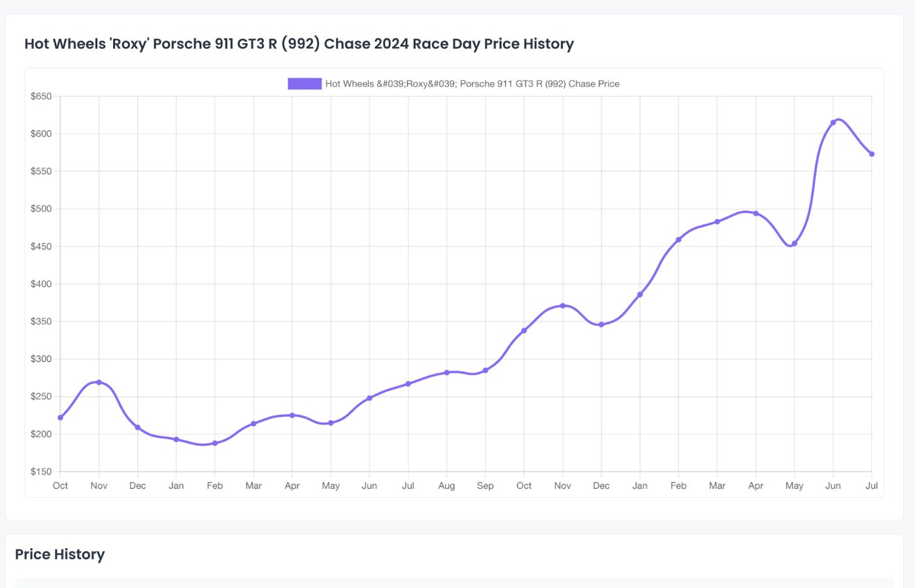Click the $600 y-axis label
Screen dimensions: 915x588
(41, 133)
